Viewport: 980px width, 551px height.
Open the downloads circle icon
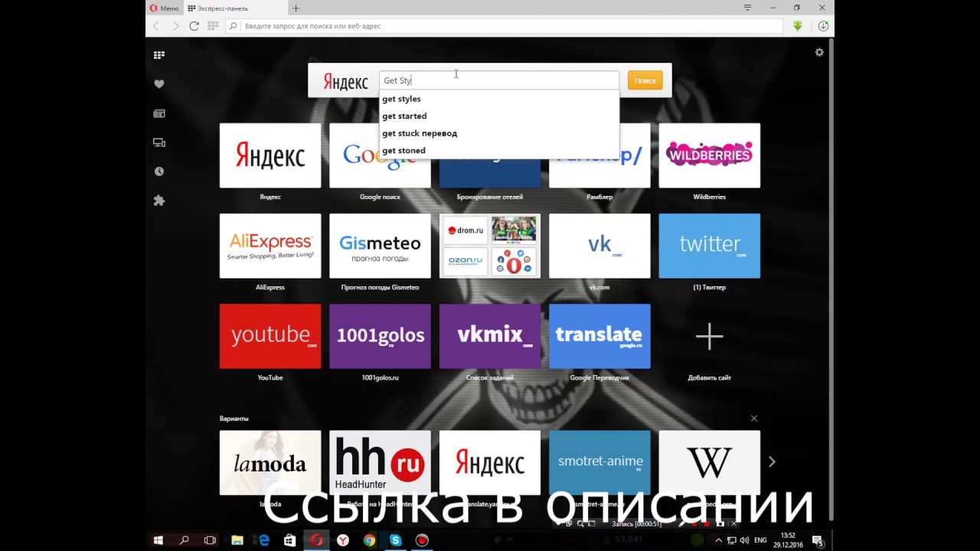pyautogui.click(x=823, y=26)
